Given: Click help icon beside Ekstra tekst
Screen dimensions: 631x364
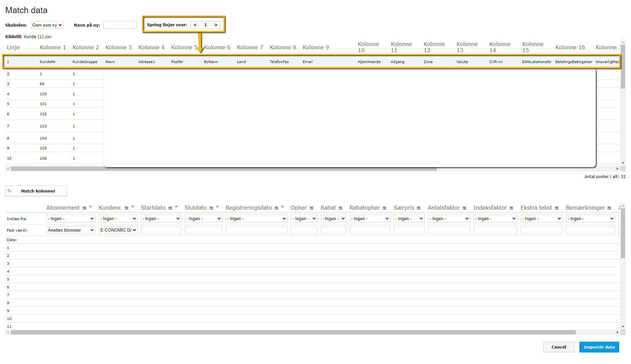Looking at the screenshot, I should tap(557, 208).
